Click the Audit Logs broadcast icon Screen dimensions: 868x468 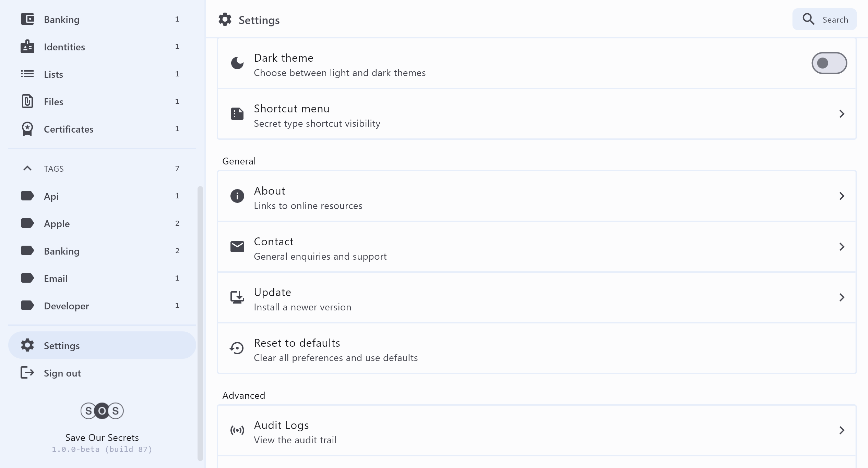pos(237,430)
